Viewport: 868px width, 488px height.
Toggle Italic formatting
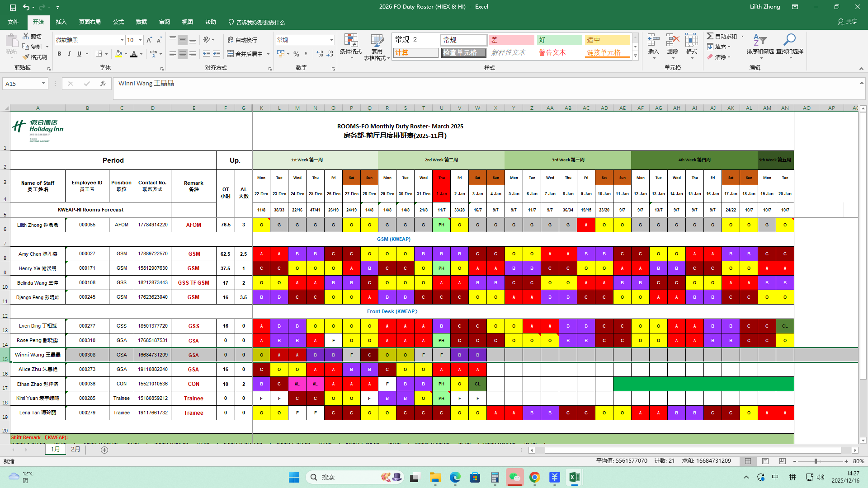69,54
